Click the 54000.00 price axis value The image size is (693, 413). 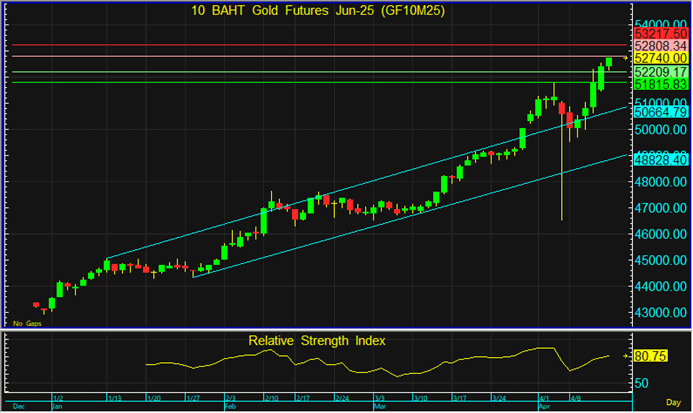[x=661, y=25]
